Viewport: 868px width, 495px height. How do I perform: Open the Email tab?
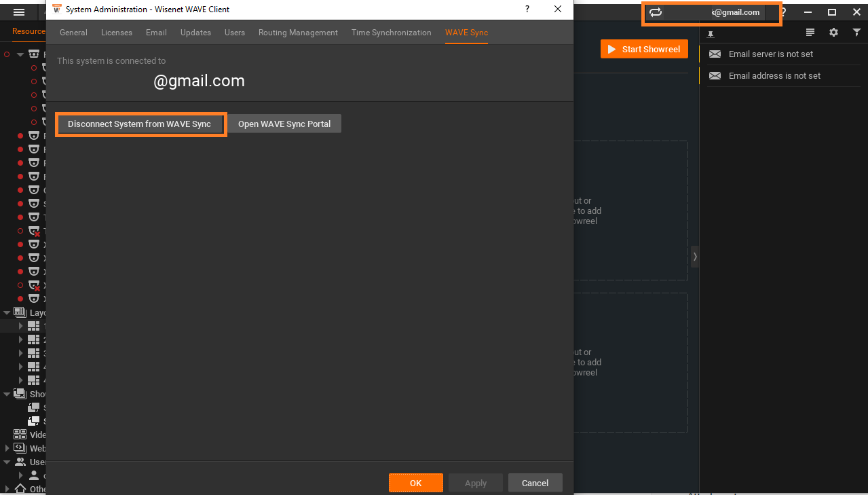[156, 33]
